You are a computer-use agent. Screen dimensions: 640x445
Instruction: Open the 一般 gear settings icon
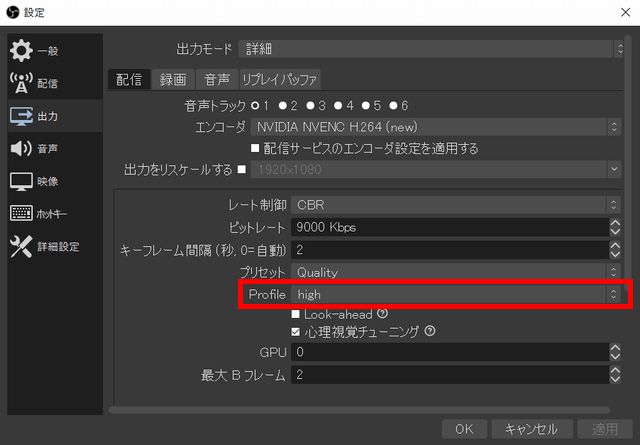[21, 51]
